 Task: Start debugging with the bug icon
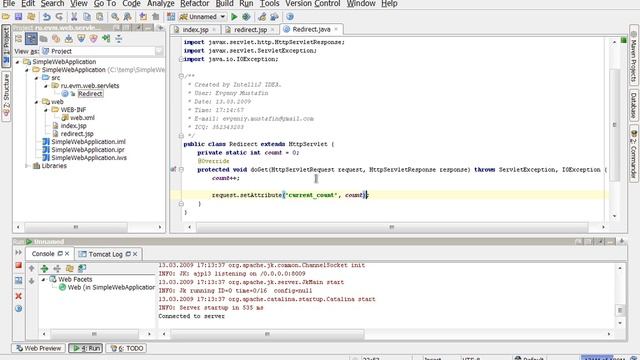[246, 17]
